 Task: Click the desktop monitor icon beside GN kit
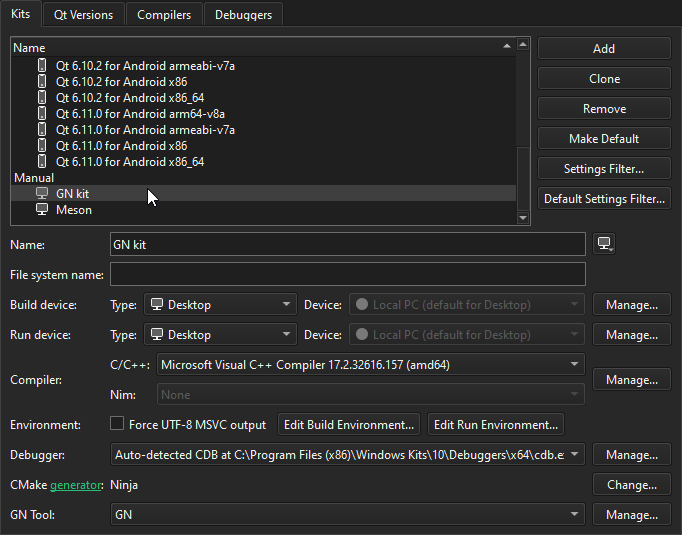click(42, 194)
